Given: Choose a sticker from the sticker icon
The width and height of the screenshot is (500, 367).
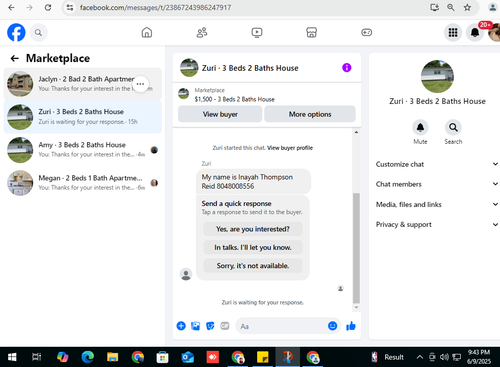Looking at the screenshot, I should [210, 326].
